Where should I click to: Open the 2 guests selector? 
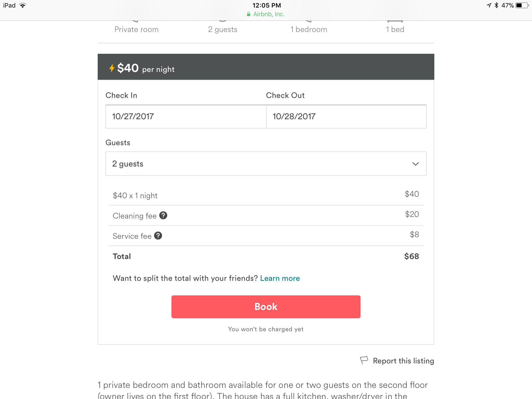266,164
